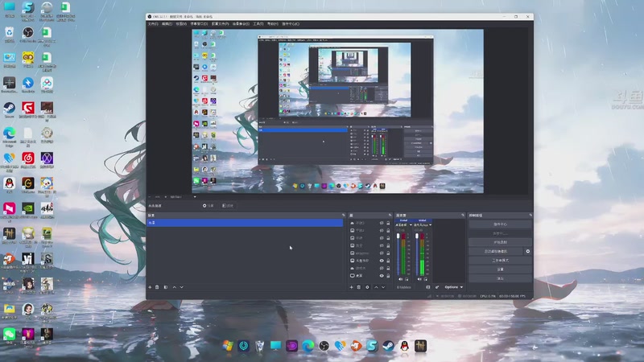The width and height of the screenshot is (644, 362).
Task: Expand second mixer channel name dropdown
Action: [x=430, y=225]
